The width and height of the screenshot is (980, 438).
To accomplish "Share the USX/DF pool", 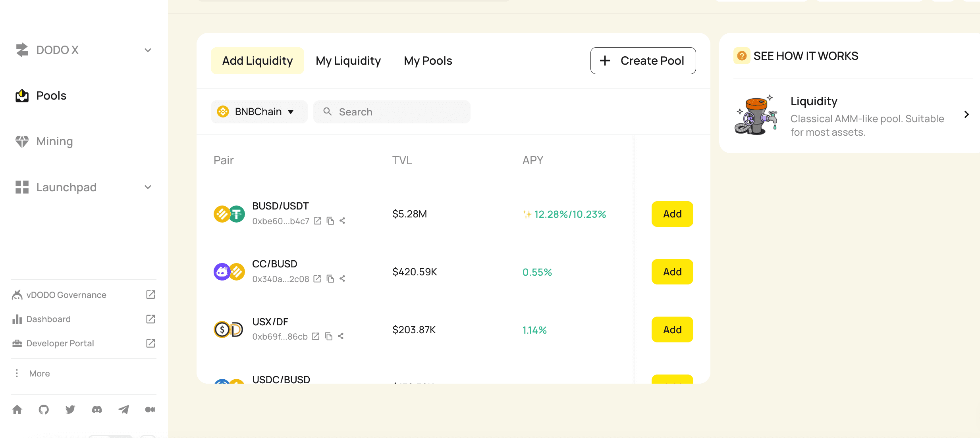I will 341,336.
